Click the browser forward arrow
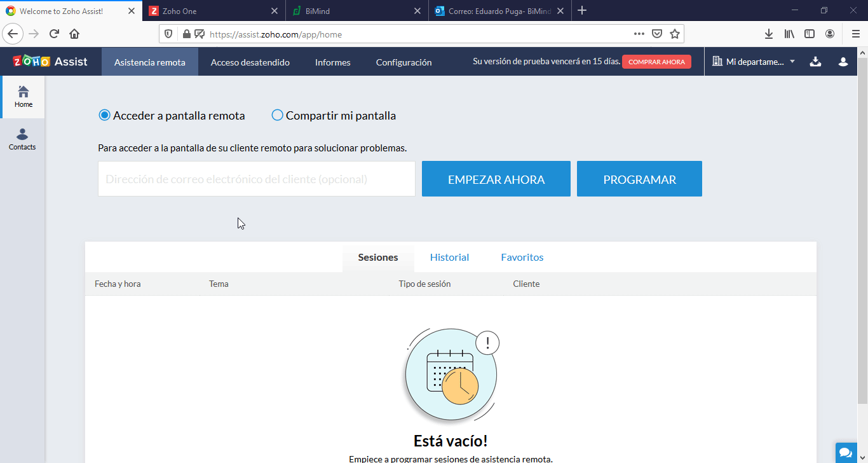This screenshot has height=463, width=868. point(34,34)
